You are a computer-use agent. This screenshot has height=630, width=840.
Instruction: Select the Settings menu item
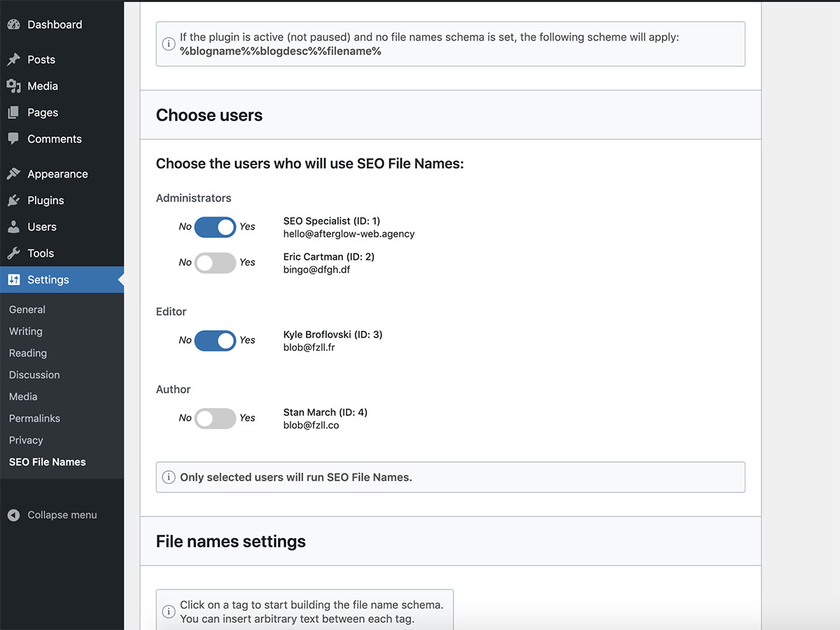tap(62, 280)
